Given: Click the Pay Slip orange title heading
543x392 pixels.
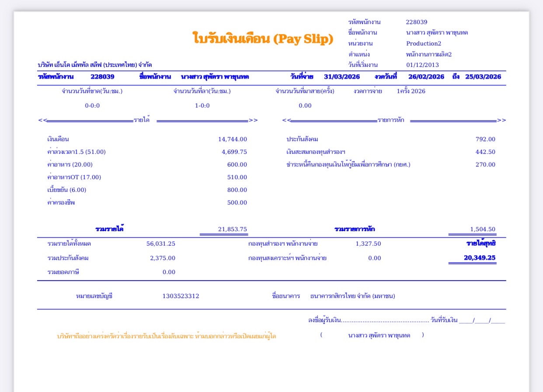Looking at the screenshot, I should [263, 39].
